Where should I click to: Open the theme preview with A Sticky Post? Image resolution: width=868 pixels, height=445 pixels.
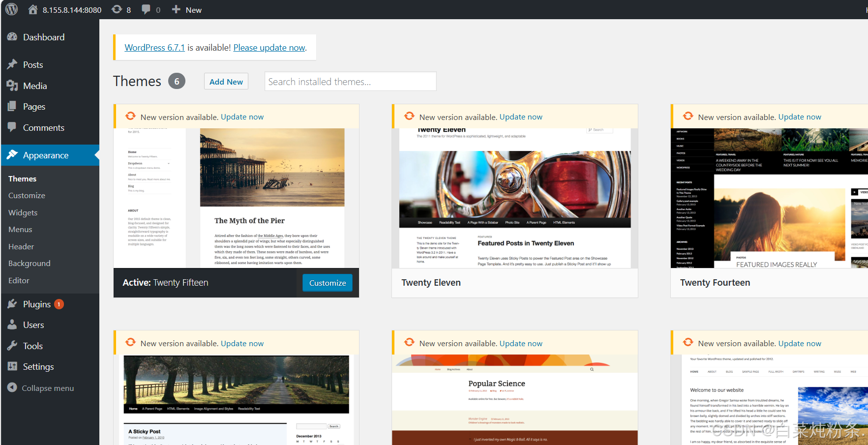[x=236, y=400]
